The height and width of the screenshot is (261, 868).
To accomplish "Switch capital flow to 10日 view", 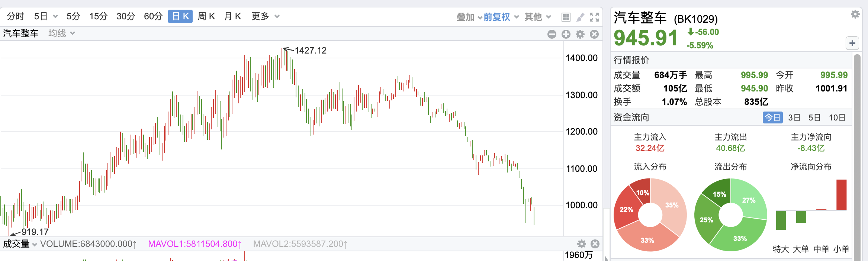I will (837, 118).
